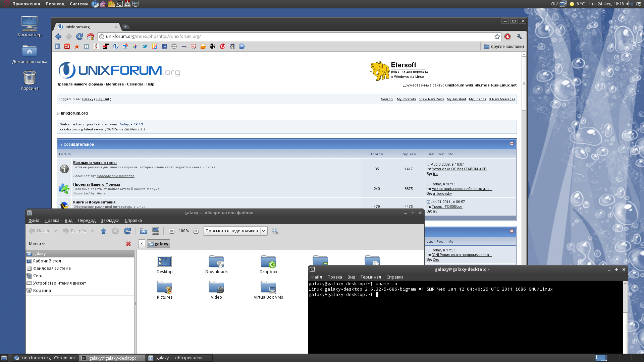Image resolution: width=644 pixels, height=362 pixels.
Task: Click Chromium's reload page icon
Action: coord(79,37)
